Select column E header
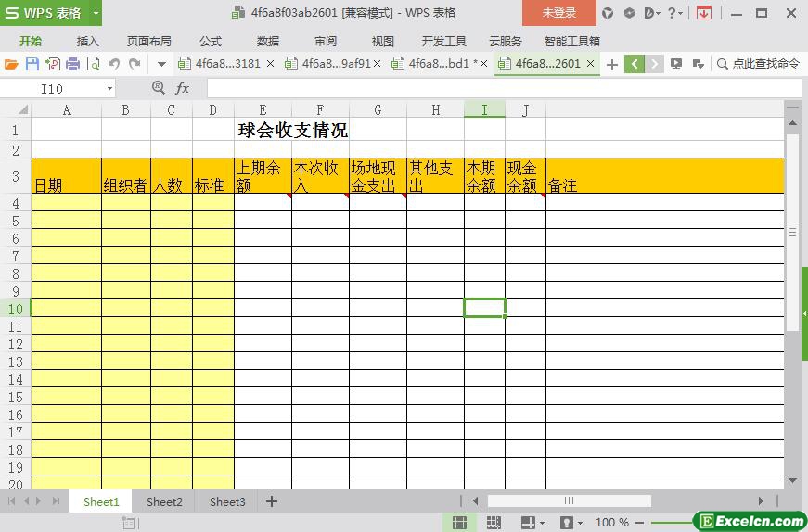808x532 pixels. (263, 109)
